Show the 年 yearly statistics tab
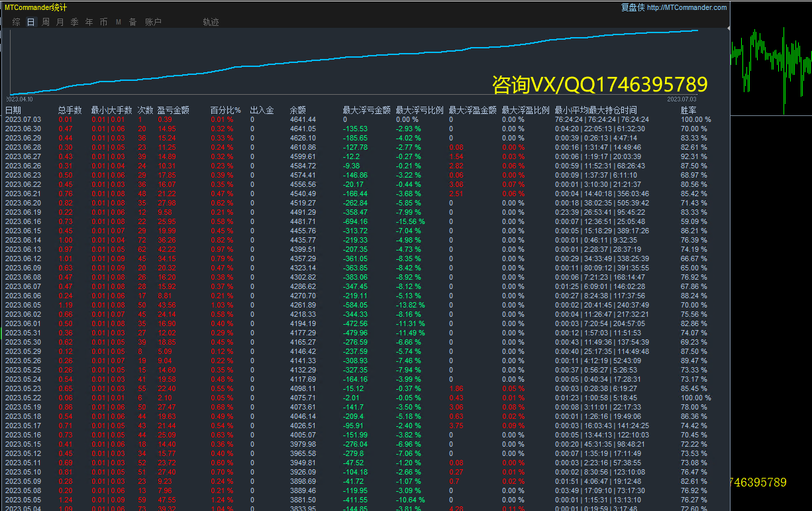 [x=89, y=22]
